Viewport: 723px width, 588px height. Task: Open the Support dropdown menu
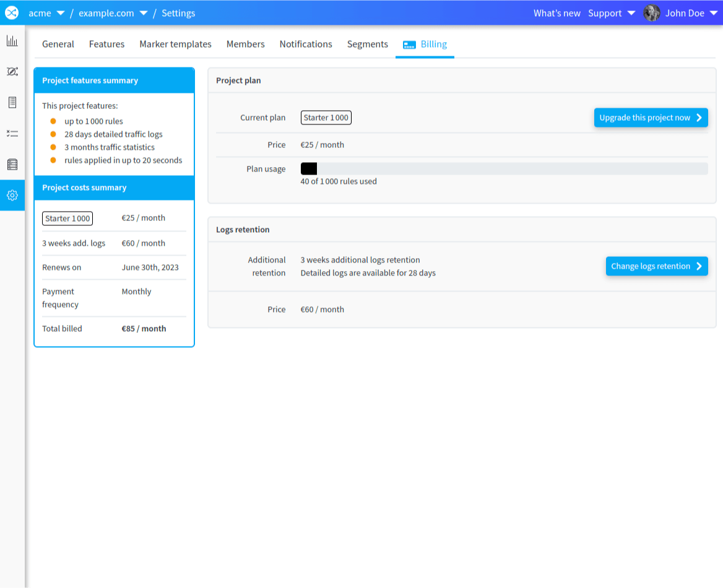click(x=612, y=13)
